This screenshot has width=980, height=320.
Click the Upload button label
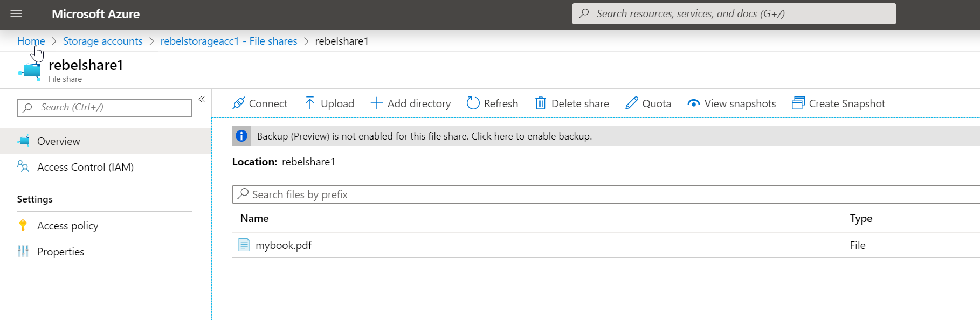click(x=337, y=103)
